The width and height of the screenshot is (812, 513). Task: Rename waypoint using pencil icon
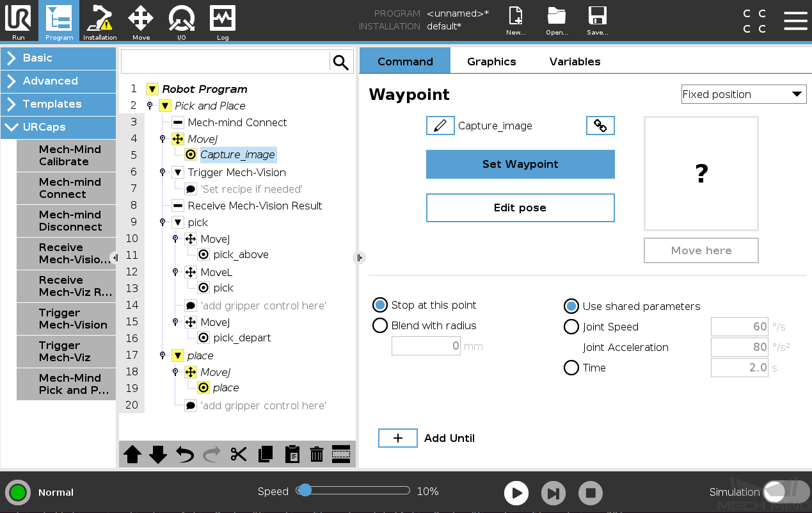point(440,126)
